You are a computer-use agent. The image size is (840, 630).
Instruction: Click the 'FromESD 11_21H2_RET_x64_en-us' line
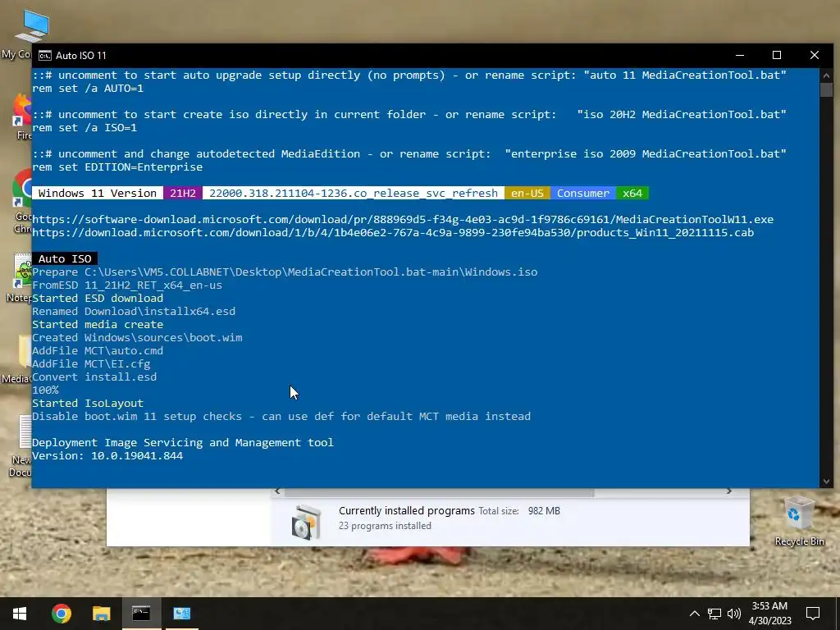[127, 285]
